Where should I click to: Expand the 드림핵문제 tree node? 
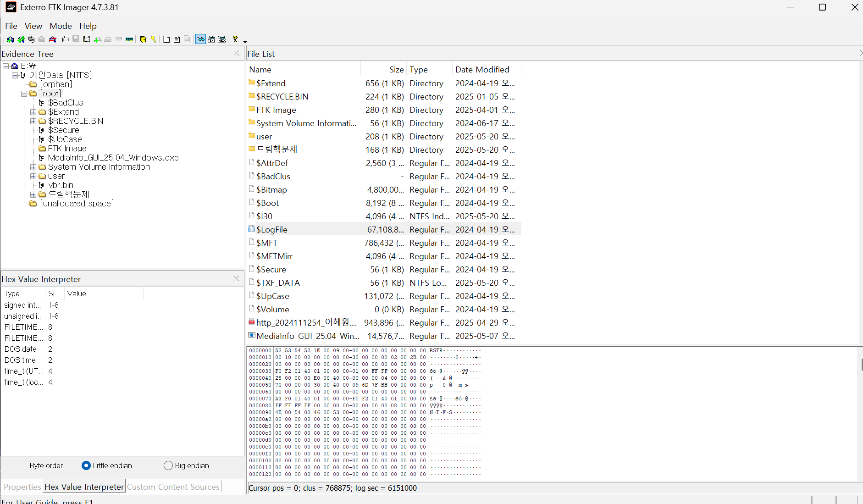[33, 194]
